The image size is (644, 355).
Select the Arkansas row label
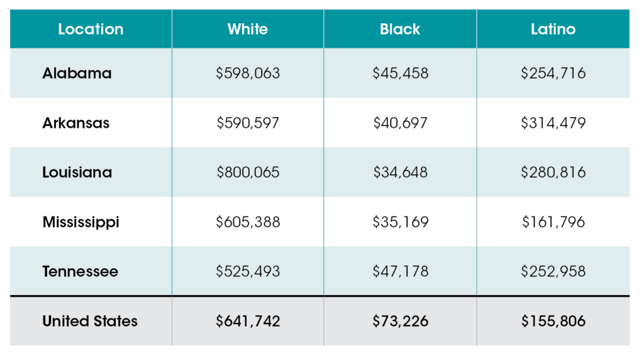click(x=75, y=123)
